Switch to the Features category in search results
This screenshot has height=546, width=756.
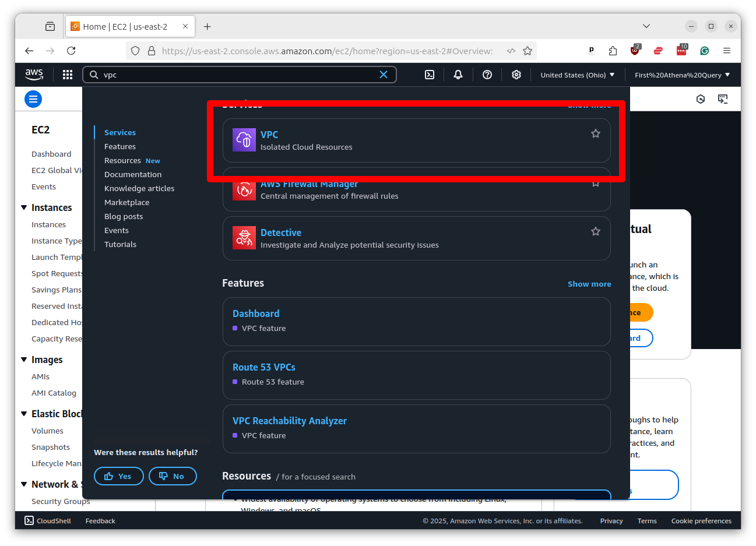coord(120,146)
